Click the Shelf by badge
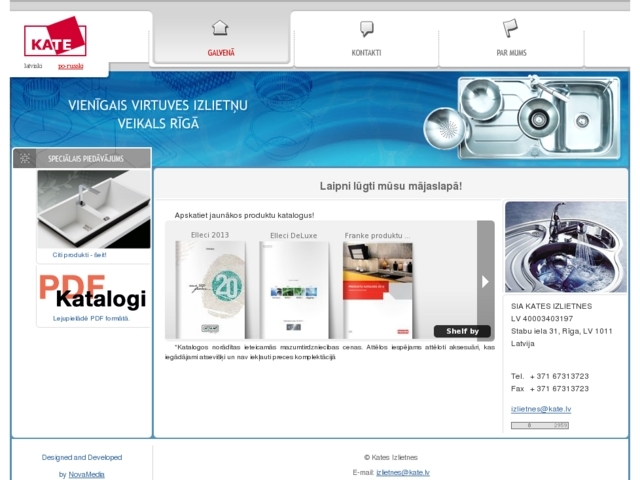The image size is (640, 480). (x=462, y=331)
